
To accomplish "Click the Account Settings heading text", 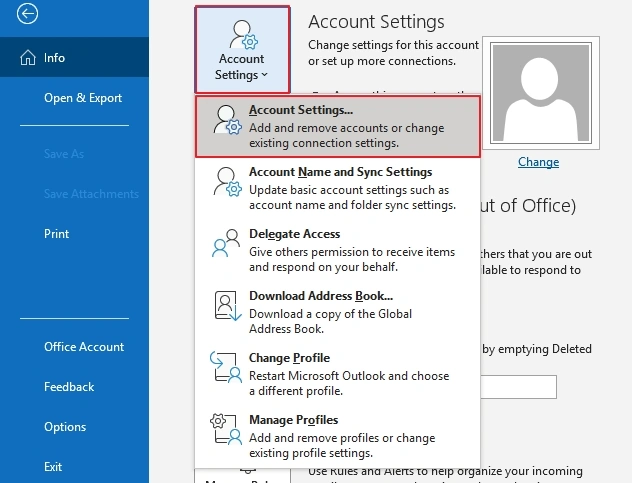I will tap(376, 22).
